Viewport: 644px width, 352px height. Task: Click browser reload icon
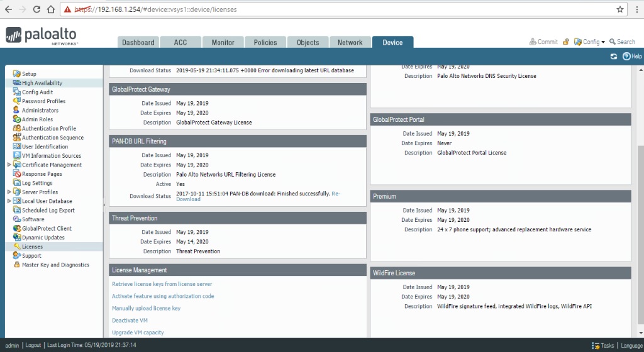36,9
